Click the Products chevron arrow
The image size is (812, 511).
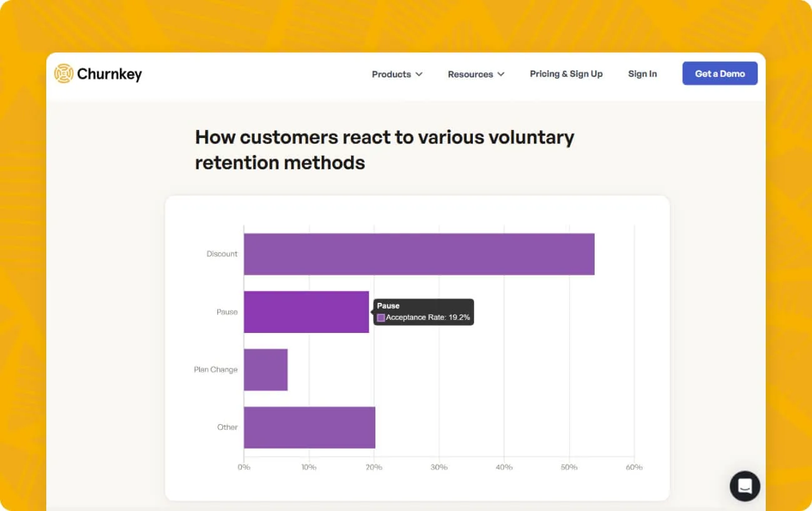[x=419, y=74]
